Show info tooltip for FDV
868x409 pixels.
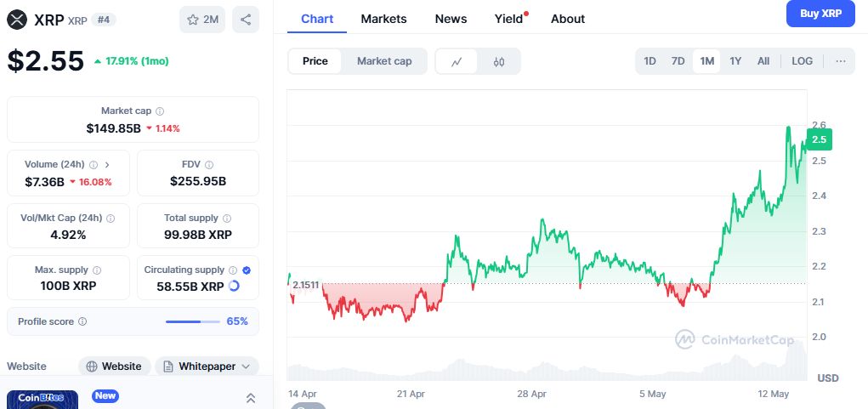(208, 164)
